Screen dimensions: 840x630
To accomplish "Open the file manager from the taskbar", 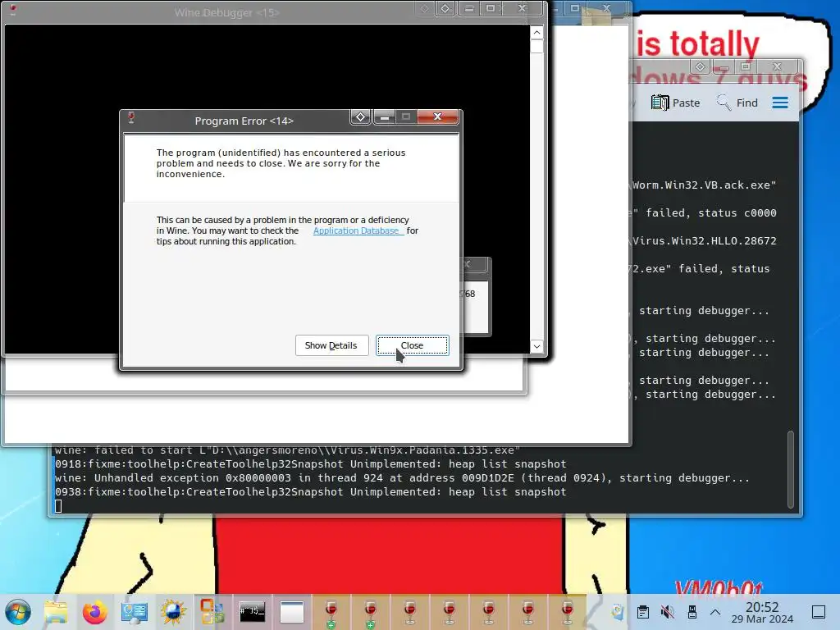I will pyautogui.click(x=56, y=612).
